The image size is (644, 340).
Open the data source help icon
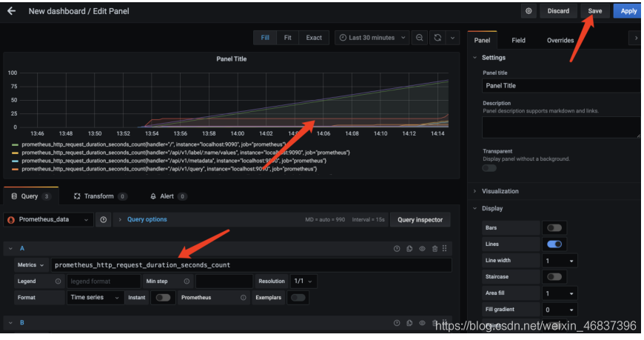(104, 220)
